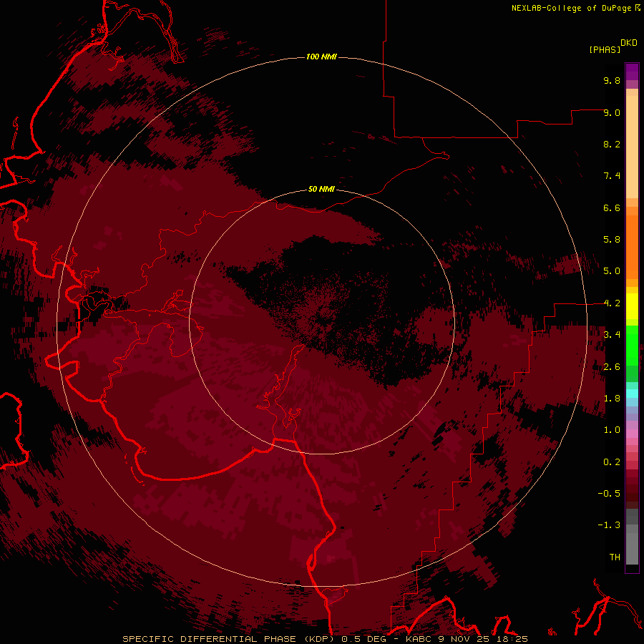Screen dimensions: 644x644
Task: Click the TH threshold legend label
Action: tap(615, 557)
